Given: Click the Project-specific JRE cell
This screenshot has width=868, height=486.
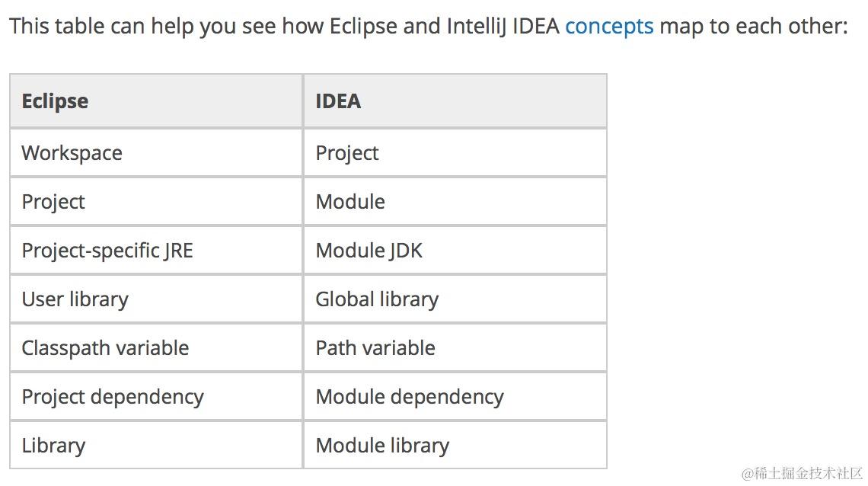Looking at the screenshot, I should pyautogui.click(x=156, y=250).
